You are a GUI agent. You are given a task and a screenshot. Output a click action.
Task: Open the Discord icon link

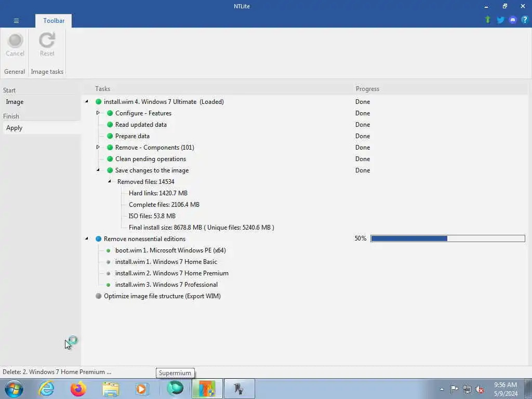513,20
